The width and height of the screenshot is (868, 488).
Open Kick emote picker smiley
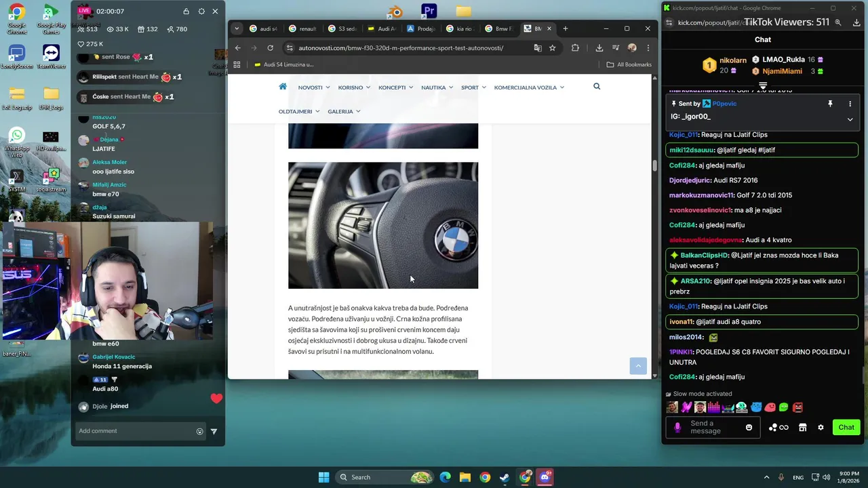pos(749,428)
